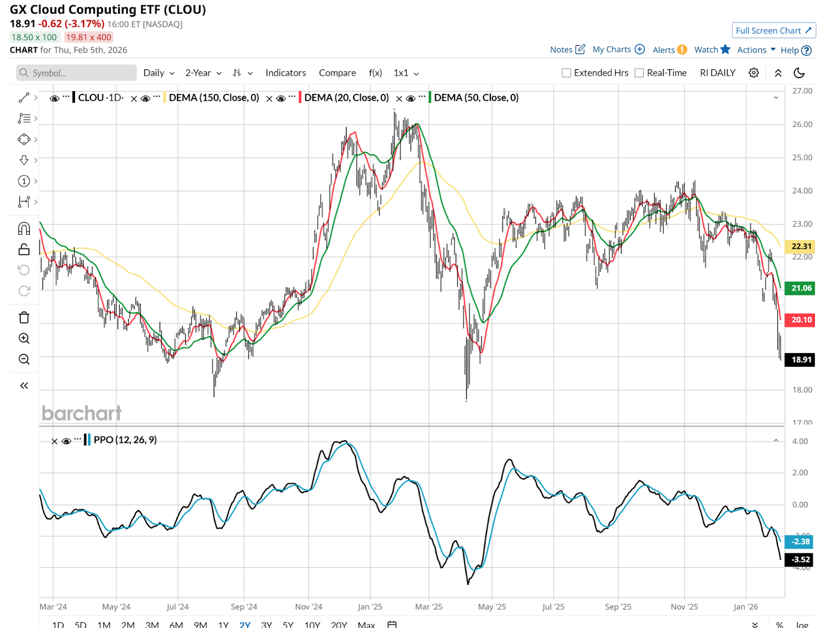This screenshot has height=628, width=840.
Task: Select the down arrow marker tool
Action: coord(24,160)
